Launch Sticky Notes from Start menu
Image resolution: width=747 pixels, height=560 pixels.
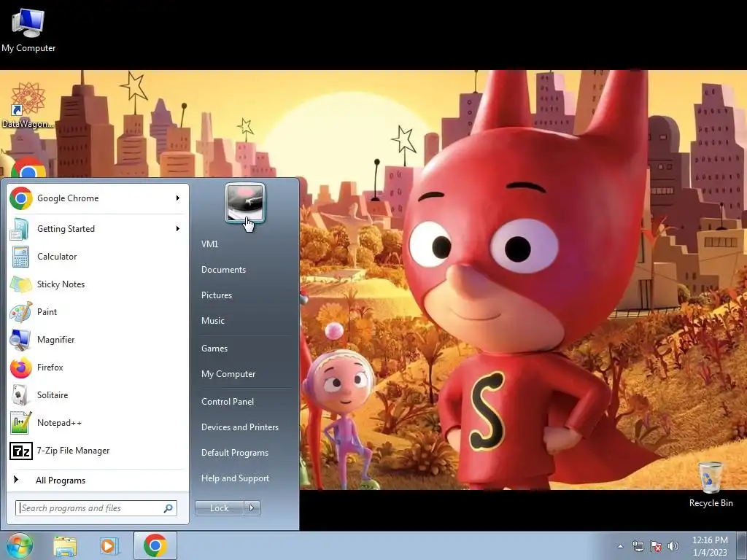tap(98, 284)
